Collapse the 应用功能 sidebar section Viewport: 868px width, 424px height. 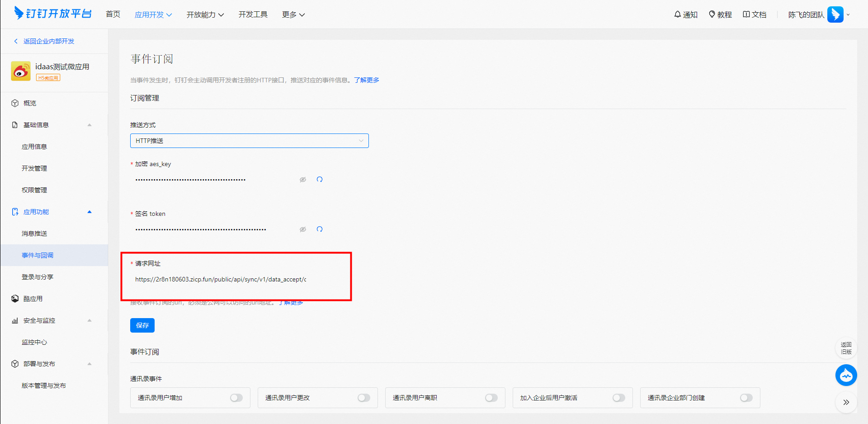(x=90, y=212)
